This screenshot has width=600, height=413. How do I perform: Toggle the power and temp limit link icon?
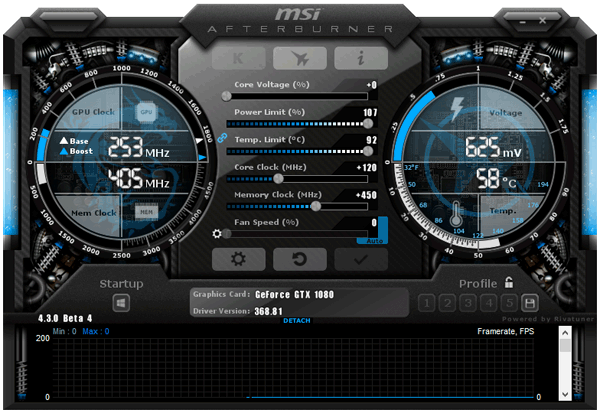222,138
